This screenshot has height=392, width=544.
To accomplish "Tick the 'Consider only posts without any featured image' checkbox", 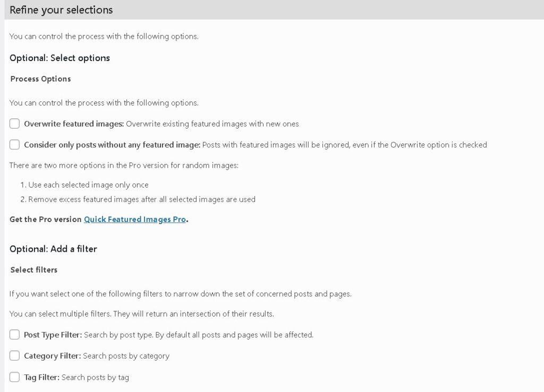I will click(15, 144).
